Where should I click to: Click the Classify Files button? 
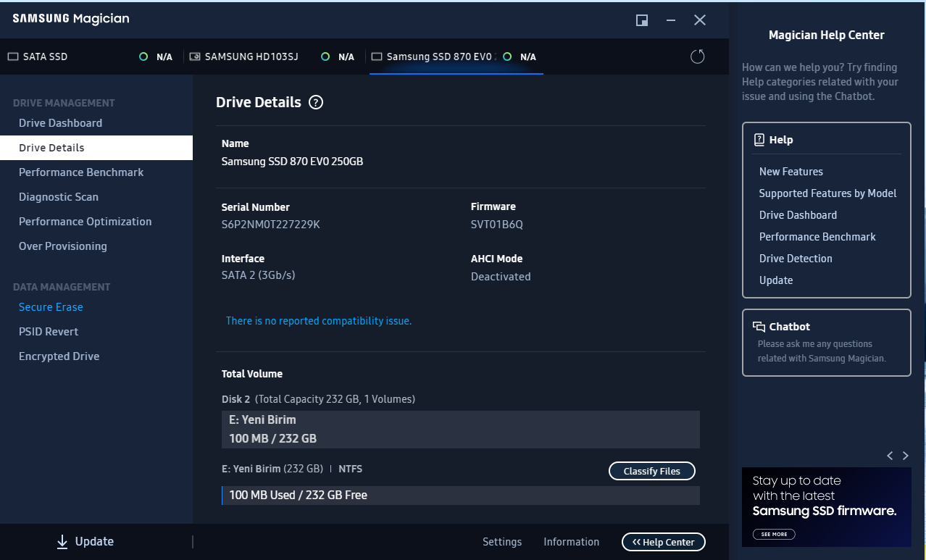[x=652, y=471]
